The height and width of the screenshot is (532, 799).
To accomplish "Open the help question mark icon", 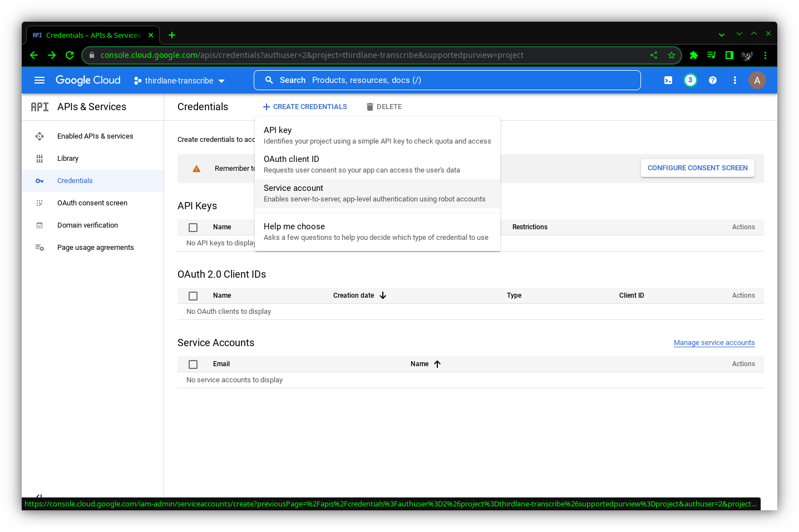I will pyautogui.click(x=713, y=80).
